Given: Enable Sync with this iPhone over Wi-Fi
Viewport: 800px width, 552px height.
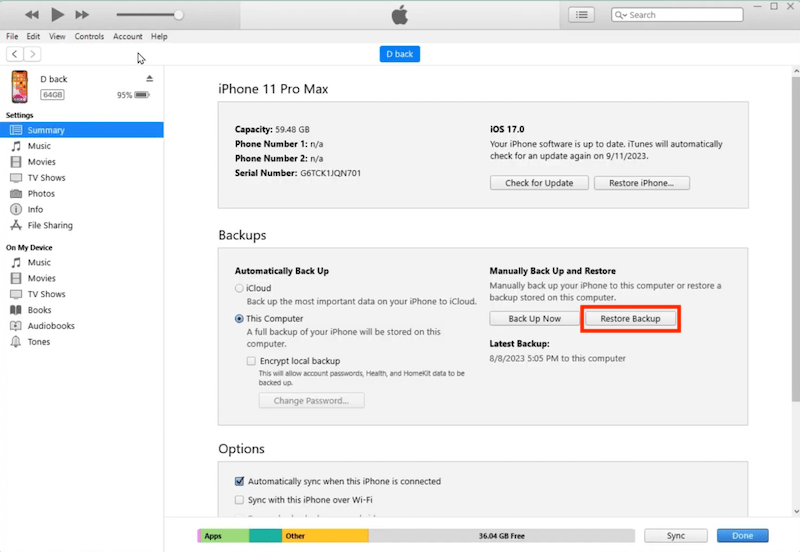Looking at the screenshot, I should point(239,500).
